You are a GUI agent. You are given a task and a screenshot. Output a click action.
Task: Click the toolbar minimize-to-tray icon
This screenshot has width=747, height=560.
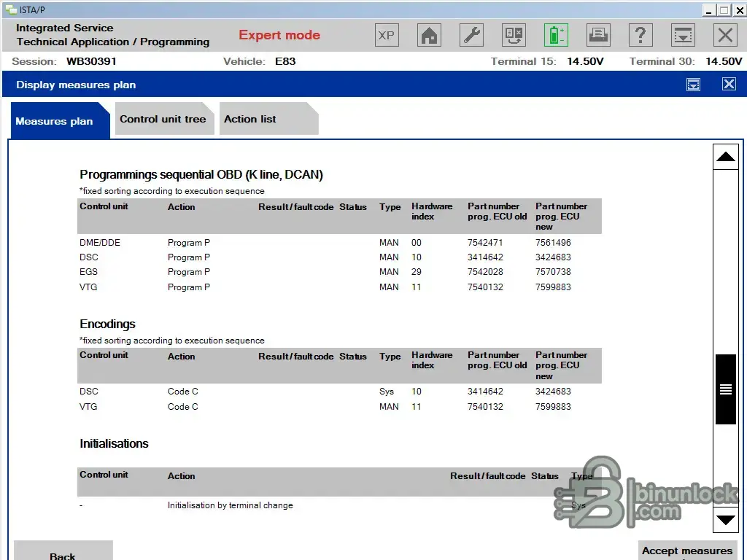[683, 35]
